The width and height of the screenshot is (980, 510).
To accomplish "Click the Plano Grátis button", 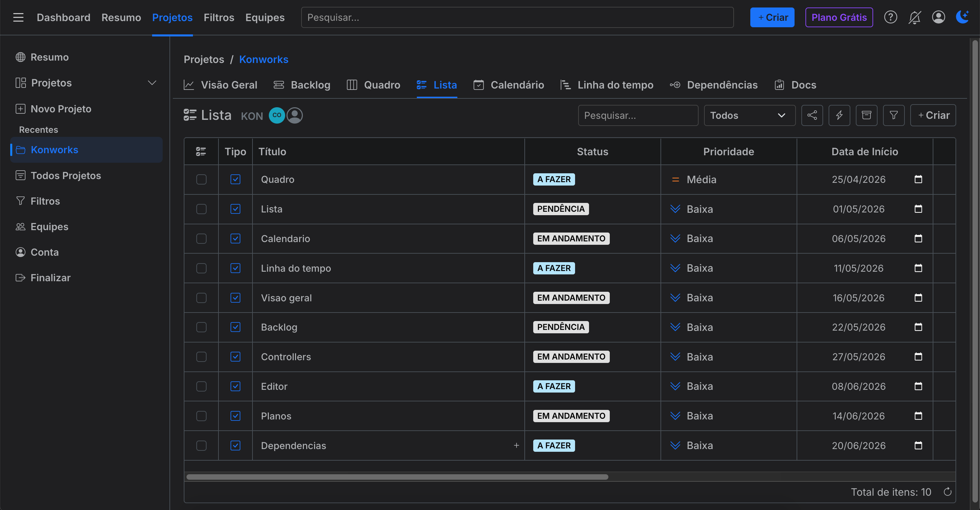I will [x=838, y=17].
